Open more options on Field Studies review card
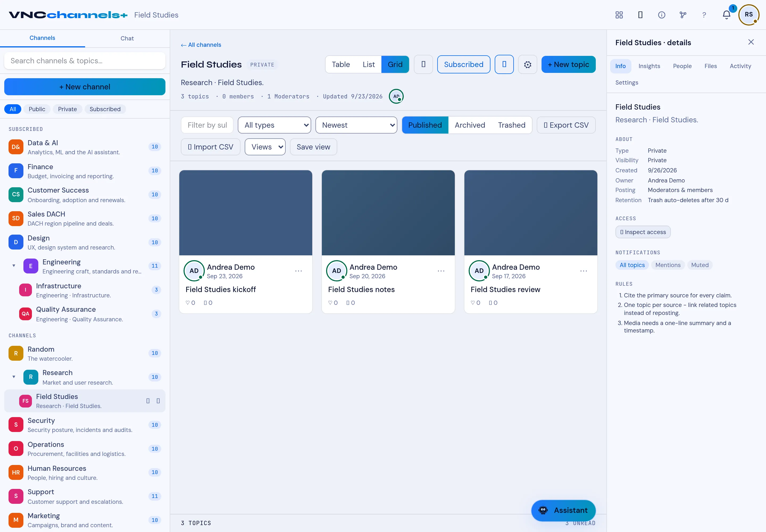 583,271
